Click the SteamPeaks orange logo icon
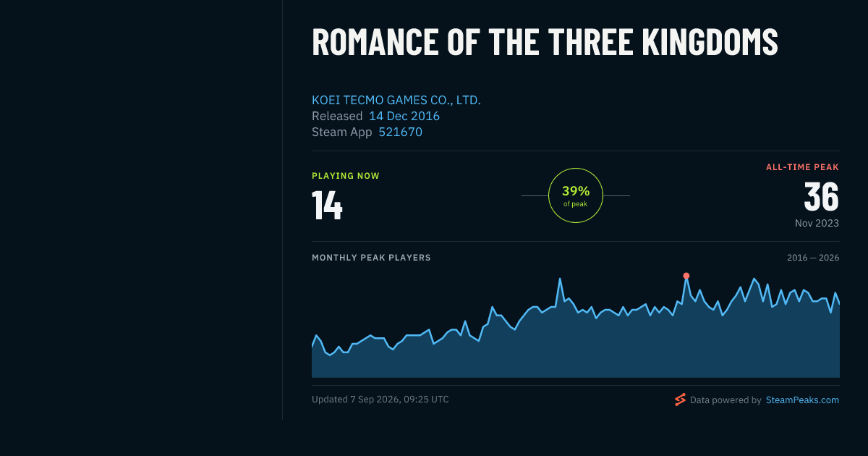The width and height of the screenshot is (868, 456). pyautogui.click(x=680, y=400)
